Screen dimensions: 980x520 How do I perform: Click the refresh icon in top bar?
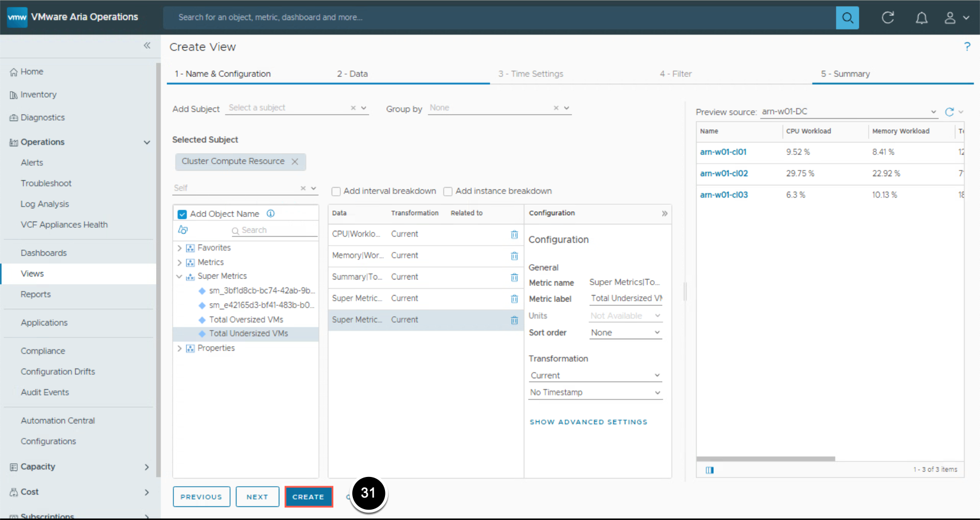888,18
